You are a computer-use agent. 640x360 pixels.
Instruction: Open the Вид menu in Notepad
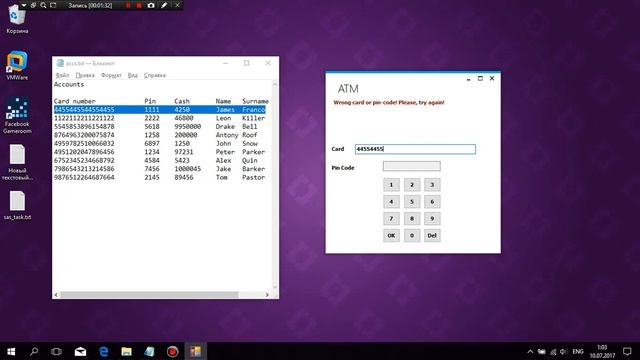pyautogui.click(x=133, y=75)
